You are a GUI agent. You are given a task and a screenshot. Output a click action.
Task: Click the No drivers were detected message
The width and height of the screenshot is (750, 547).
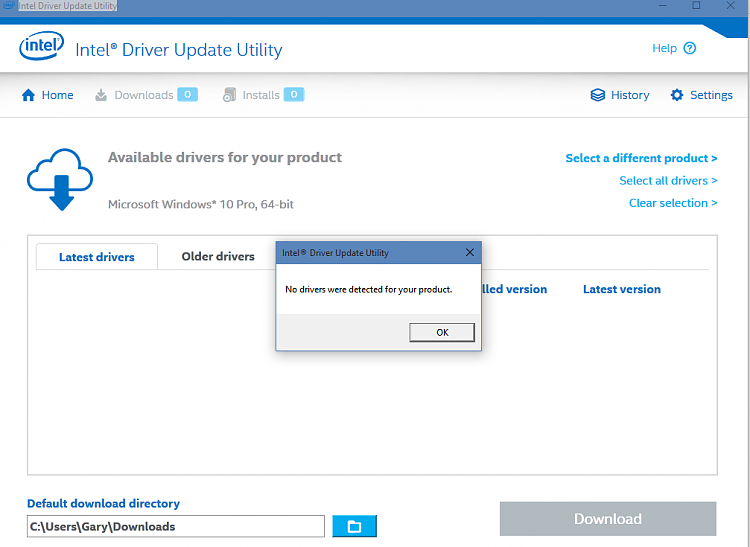(x=368, y=289)
